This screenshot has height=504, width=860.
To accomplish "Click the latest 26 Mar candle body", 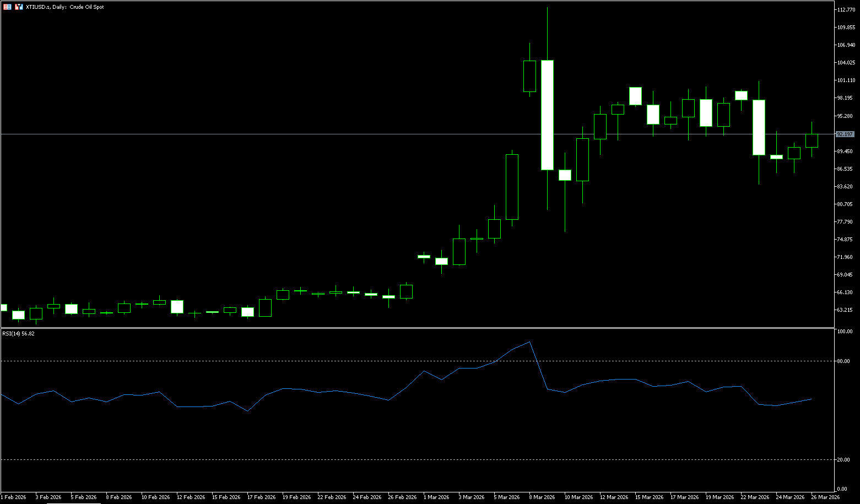I will [812, 140].
